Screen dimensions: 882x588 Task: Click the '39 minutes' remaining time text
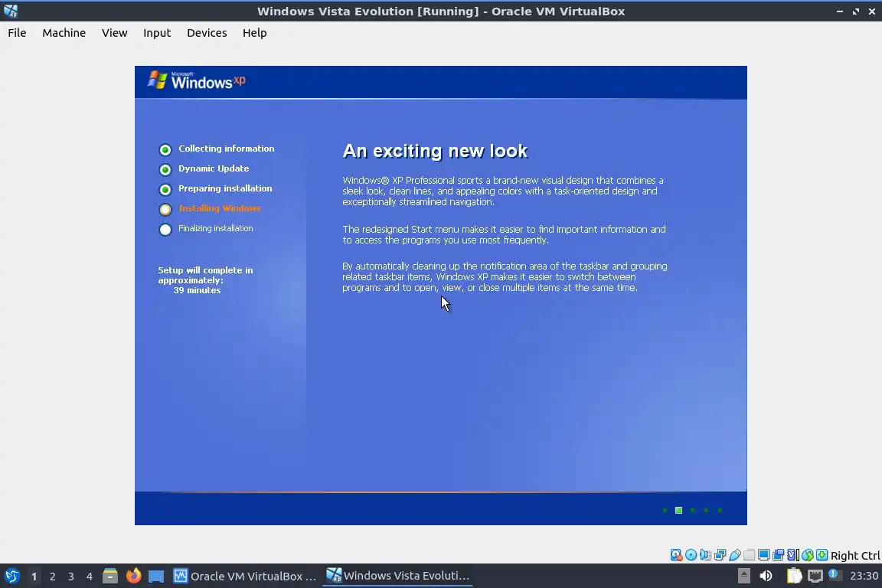[197, 290]
